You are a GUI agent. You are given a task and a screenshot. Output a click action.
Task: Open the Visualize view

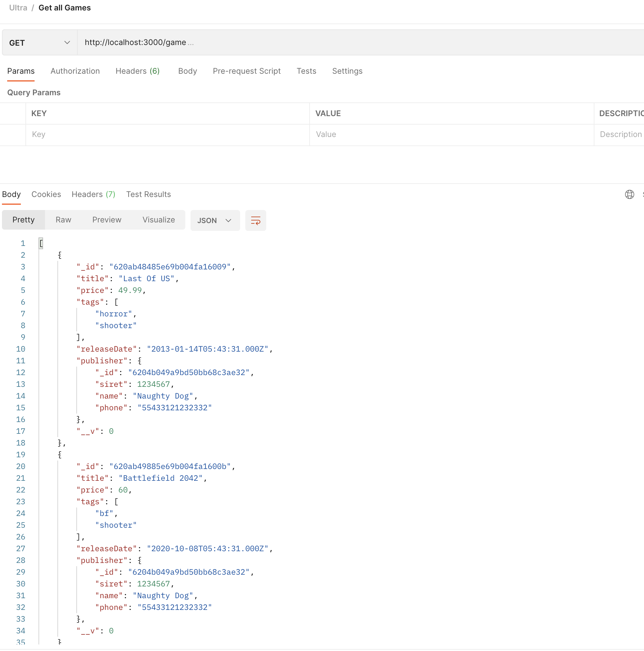(x=159, y=220)
